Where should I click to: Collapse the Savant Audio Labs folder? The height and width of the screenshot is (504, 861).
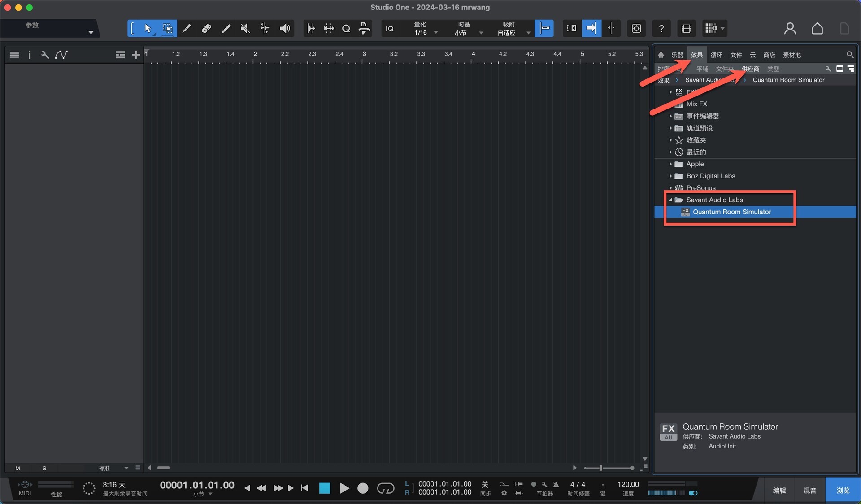pos(670,200)
